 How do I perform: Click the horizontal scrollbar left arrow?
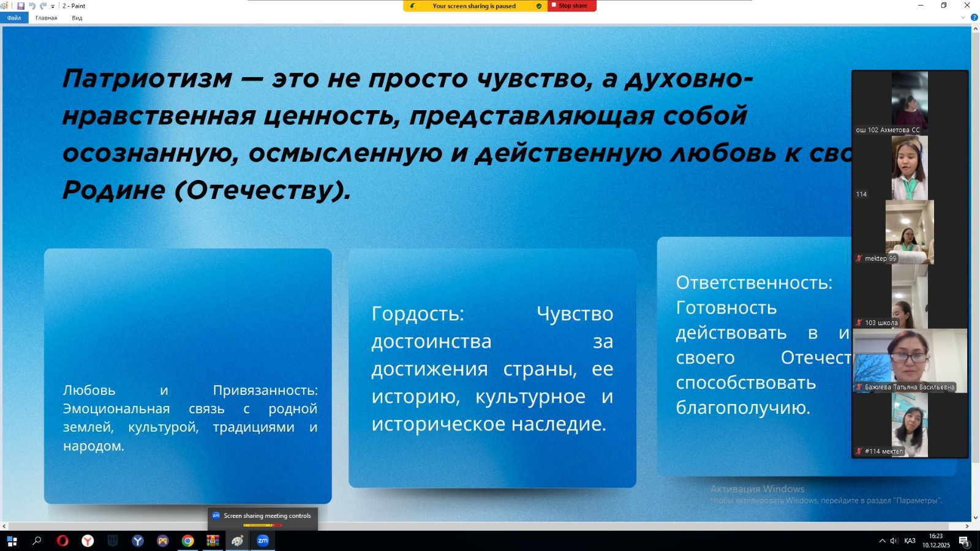pos(5,526)
